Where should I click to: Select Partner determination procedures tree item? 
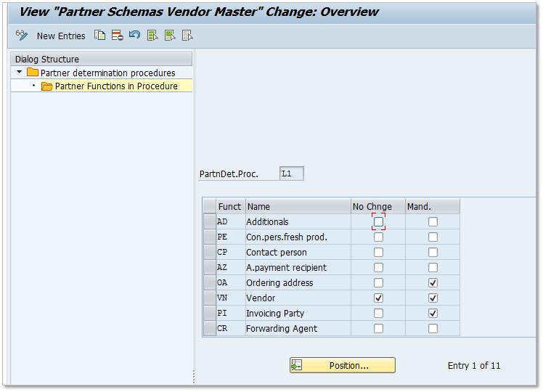coord(107,73)
